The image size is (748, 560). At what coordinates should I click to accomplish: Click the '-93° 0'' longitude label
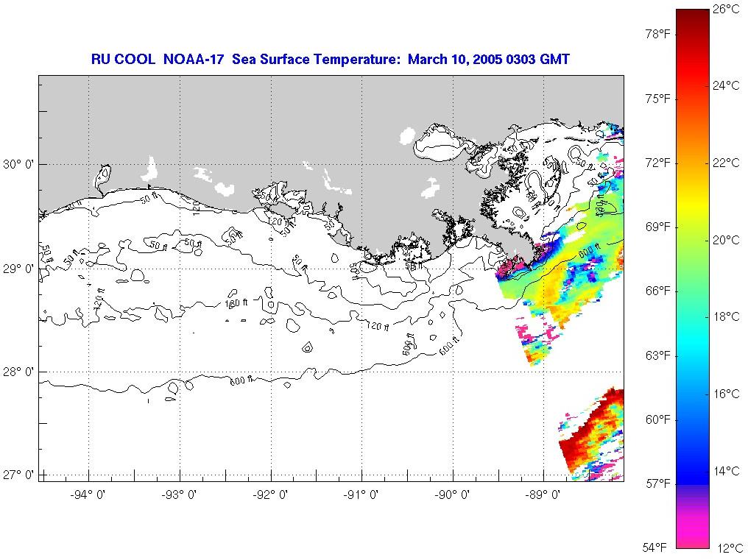tap(179, 495)
